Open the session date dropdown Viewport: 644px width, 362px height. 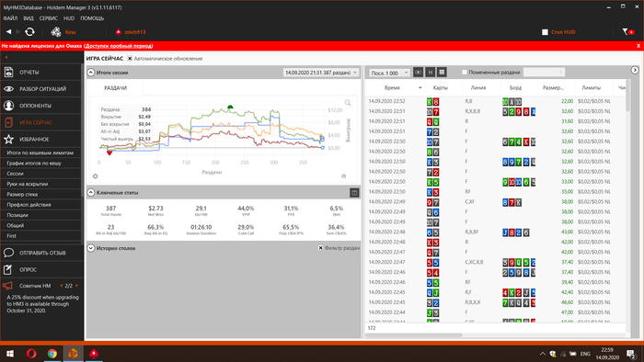[321, 73]
